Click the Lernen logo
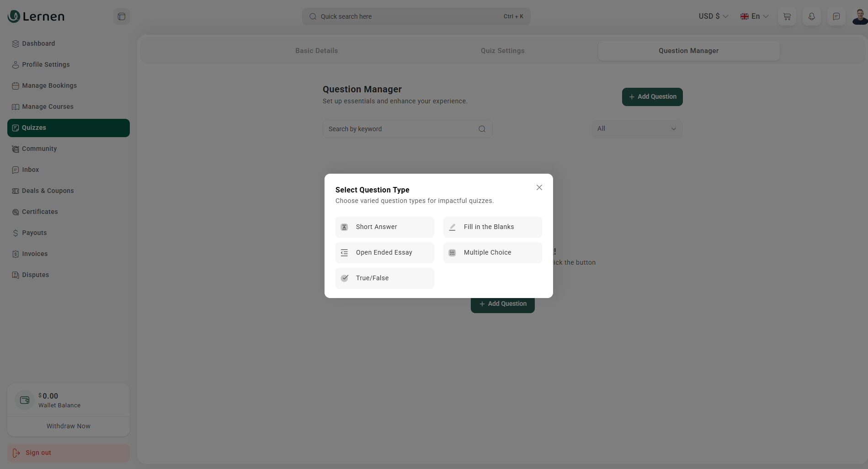868x469 pixels. (x=36, y=16)
